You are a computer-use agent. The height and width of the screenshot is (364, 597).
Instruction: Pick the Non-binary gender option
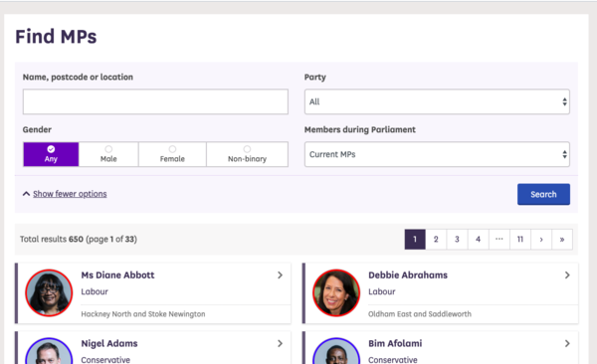(x=247, y=154)
